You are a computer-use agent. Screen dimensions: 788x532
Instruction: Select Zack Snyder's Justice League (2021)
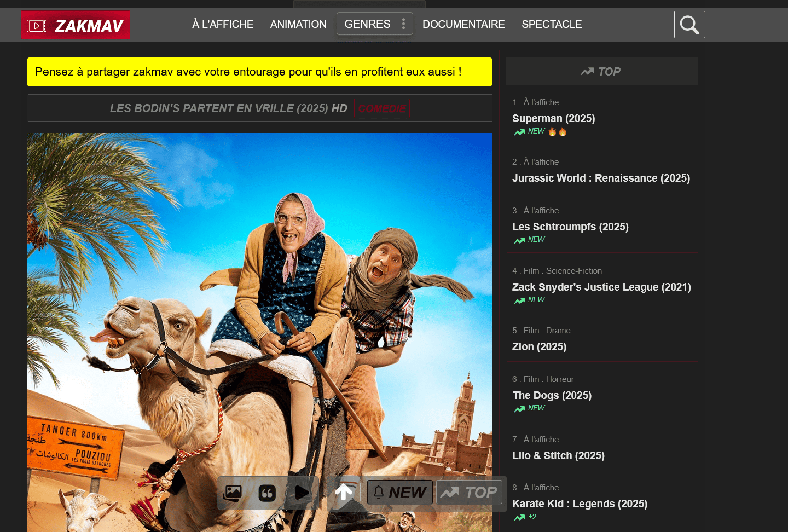tap(601, 287)
